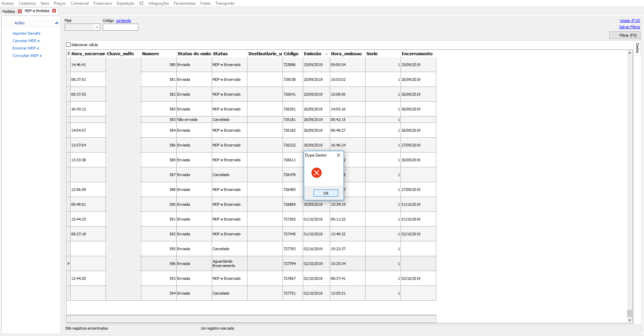Open the Dados side panel tab
Viewport: 644px width, 336px height.
tap(637, 48)
